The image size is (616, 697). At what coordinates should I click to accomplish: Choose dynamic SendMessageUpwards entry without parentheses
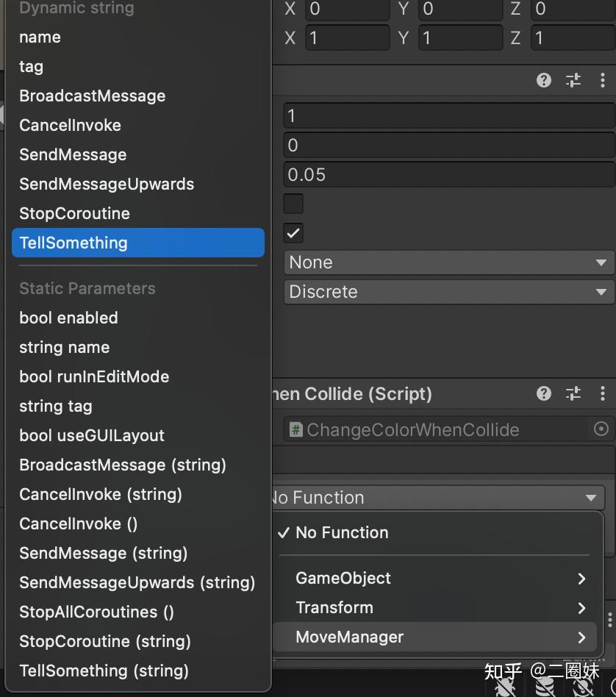[x=138, y=184]
